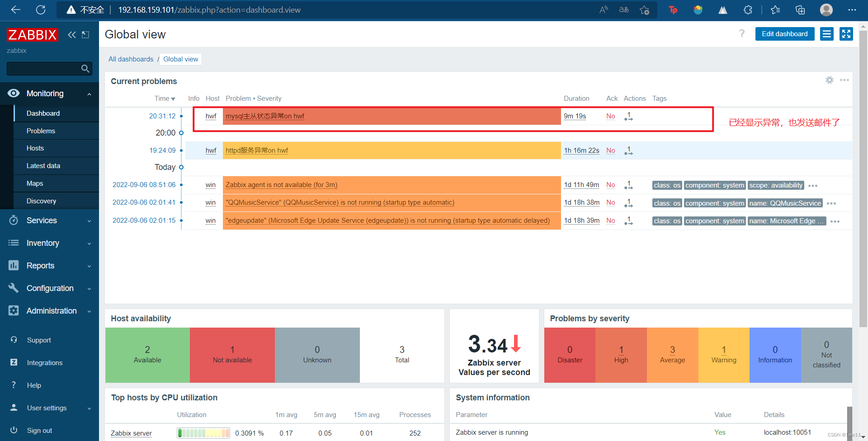Open the actions icon for httpd服务异常 row
This screenshot has height=441, width=868.
(x=628, y=150)
